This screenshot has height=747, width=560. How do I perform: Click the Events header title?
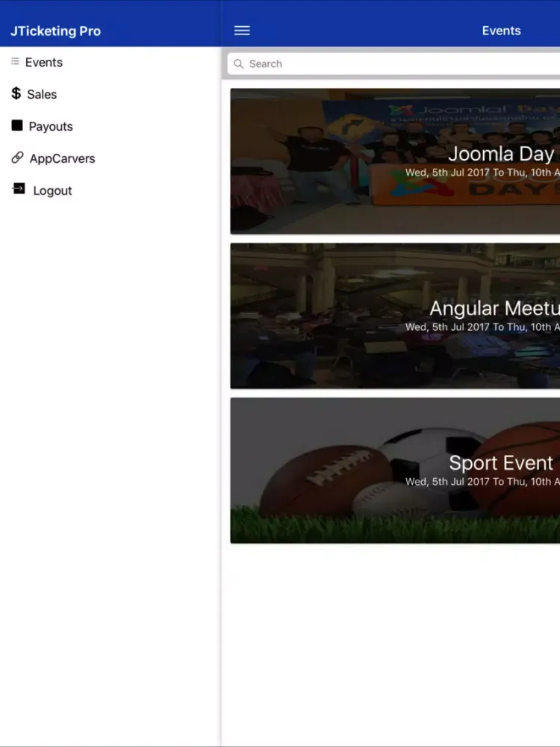click(502, 31)
